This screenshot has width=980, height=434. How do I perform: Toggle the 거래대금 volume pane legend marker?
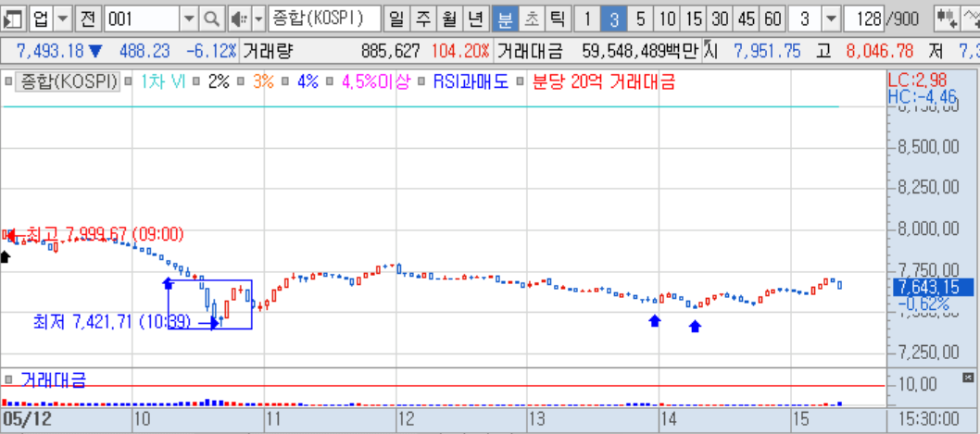pos(8,379)
